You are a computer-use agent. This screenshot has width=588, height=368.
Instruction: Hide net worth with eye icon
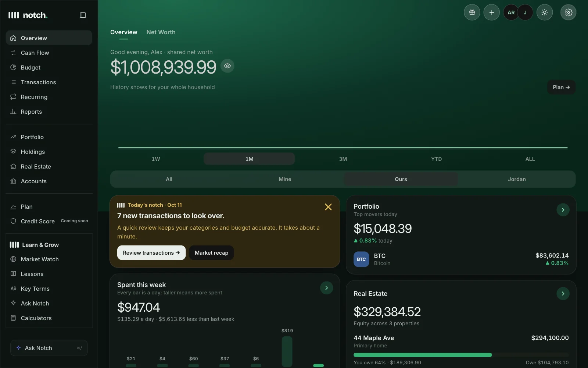coord(227,66)
